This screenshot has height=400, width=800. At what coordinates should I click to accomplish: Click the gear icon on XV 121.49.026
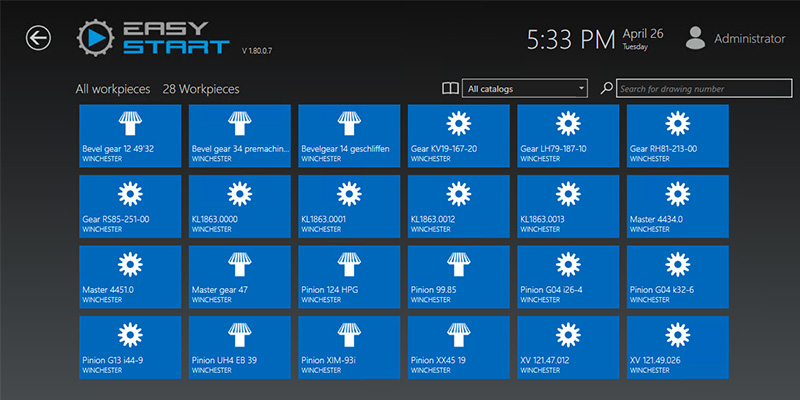click(678, 335)
